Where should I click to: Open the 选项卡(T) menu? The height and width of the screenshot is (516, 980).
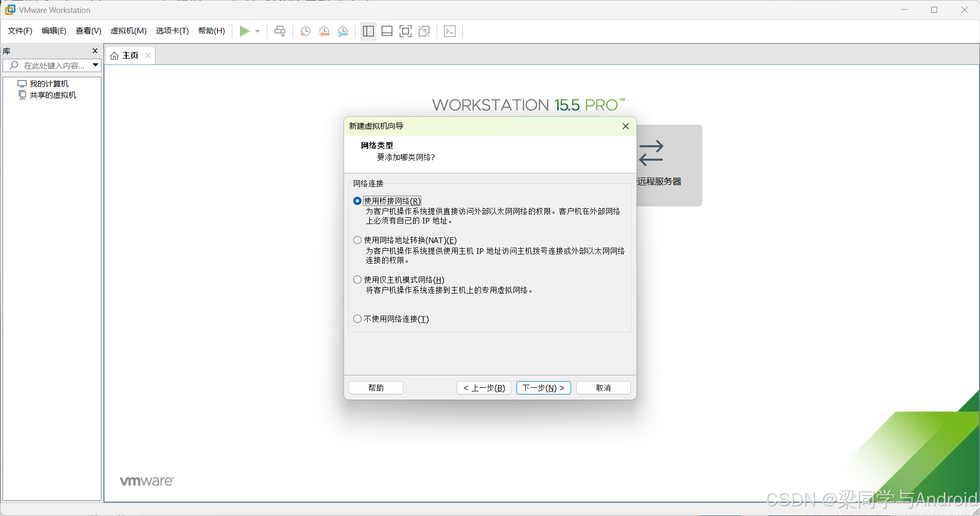coord(173,31)
